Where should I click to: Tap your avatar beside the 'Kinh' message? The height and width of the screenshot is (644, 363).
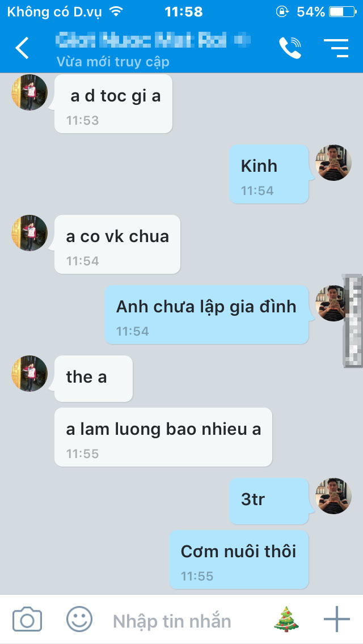[334, 163]
